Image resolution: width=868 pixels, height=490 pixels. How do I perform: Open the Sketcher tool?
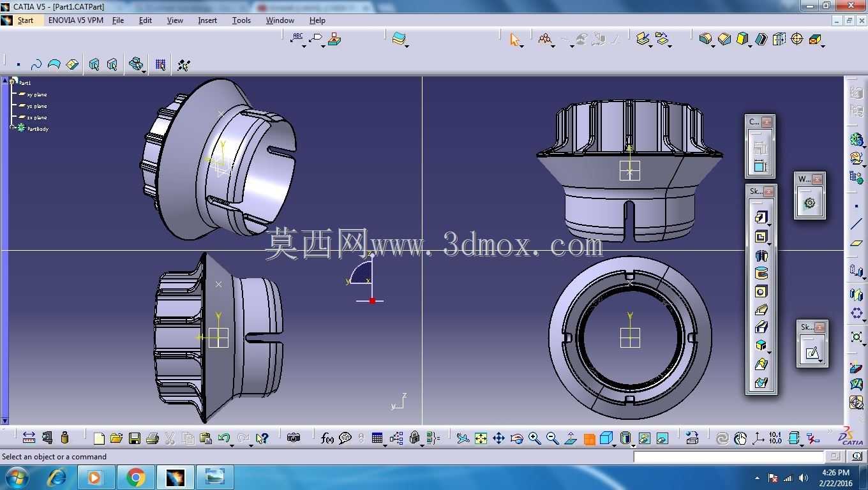[x=812, y=352]
